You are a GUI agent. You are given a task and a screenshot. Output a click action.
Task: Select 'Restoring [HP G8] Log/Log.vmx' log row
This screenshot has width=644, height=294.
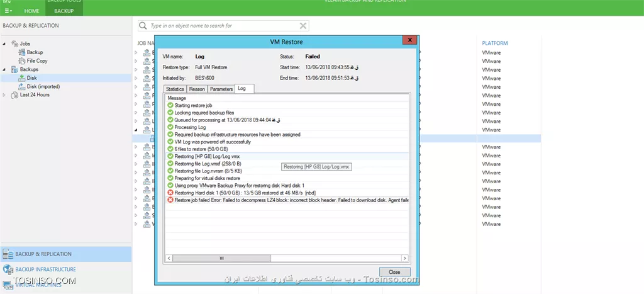tap(287, 157)
